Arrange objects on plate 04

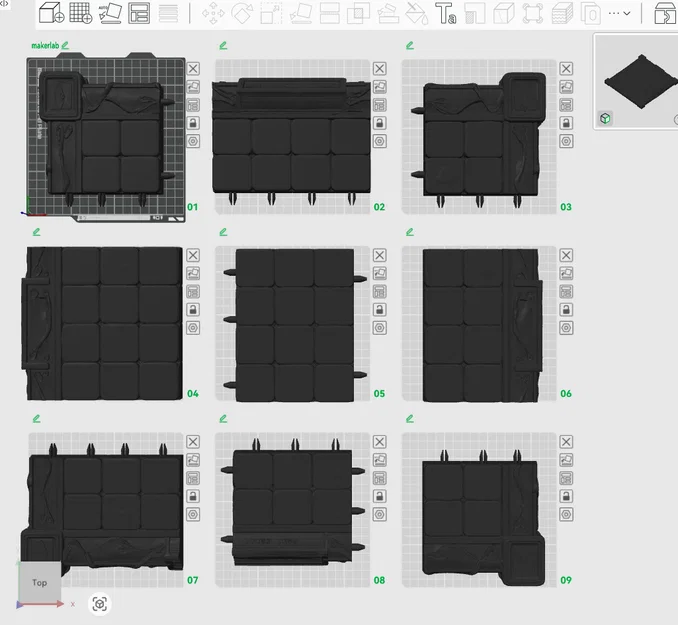(x=193, y=292)
